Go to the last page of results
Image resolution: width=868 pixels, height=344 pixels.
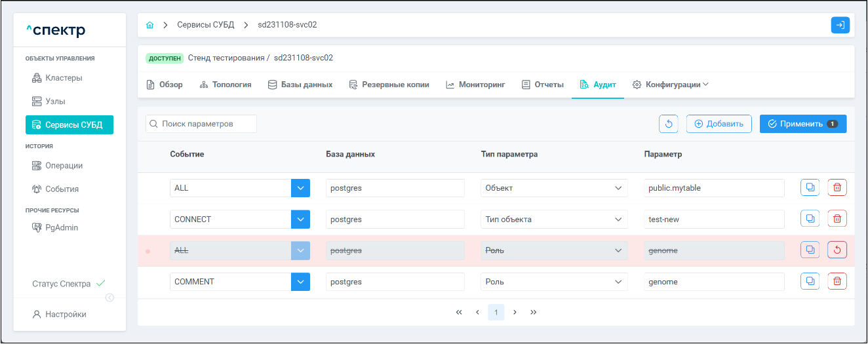(534, 313)
